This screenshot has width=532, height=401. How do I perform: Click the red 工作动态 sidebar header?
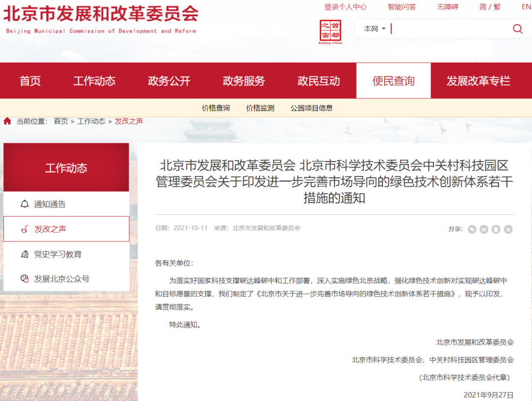coord(66,167)
